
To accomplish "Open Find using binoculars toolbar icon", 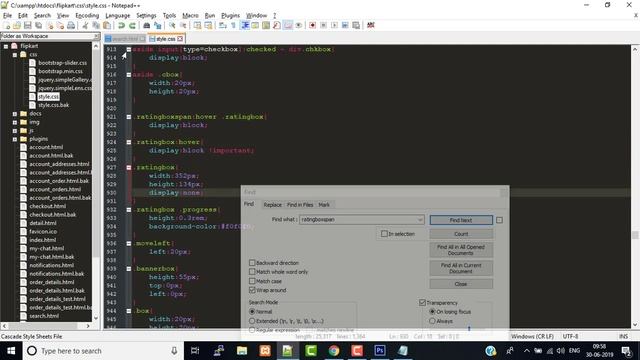I will click(147, 25).
